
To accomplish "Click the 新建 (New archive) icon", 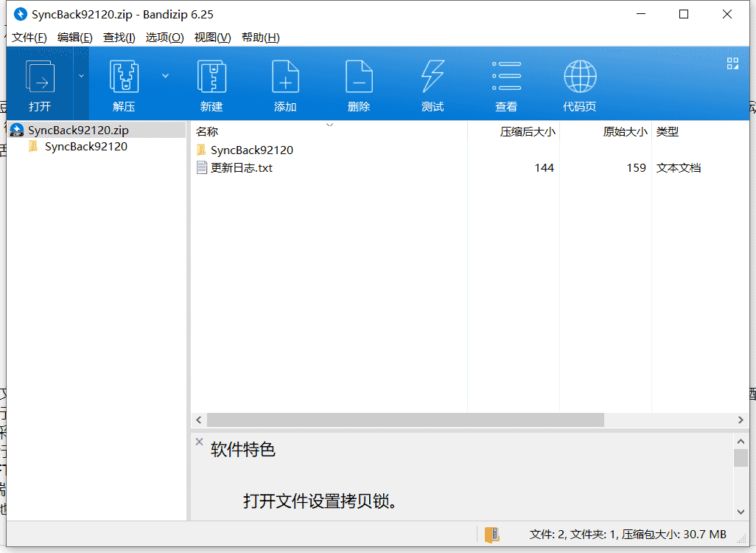I will 211,76.
